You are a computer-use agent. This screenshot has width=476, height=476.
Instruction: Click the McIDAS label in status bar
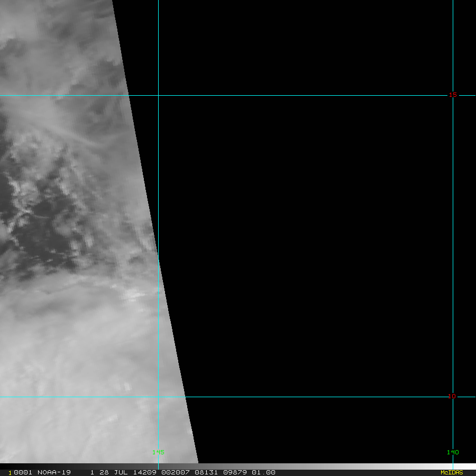pos(451,472)
